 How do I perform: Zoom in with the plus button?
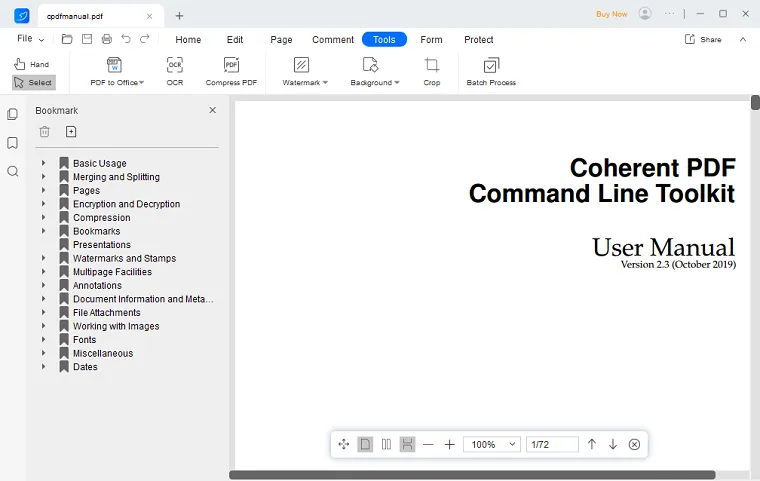tap(449, 444)
